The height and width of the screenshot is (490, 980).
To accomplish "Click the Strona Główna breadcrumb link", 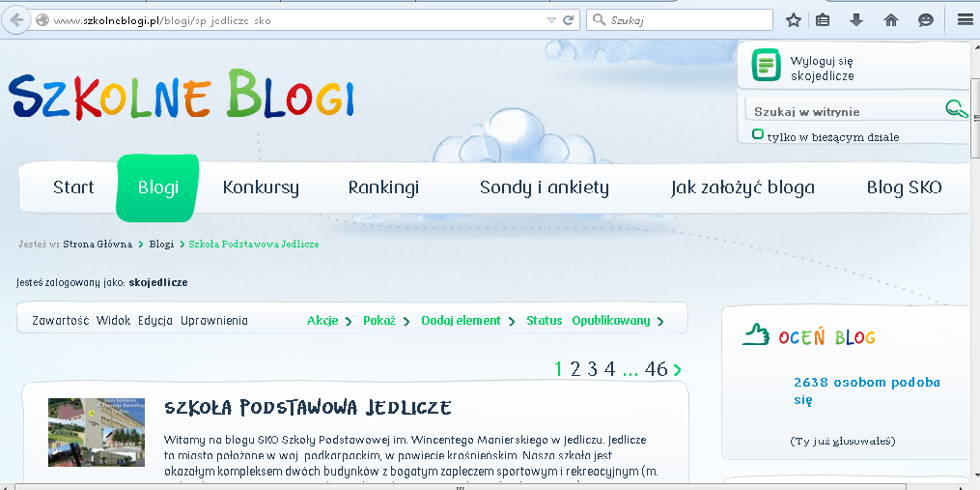I will point(98,245).
